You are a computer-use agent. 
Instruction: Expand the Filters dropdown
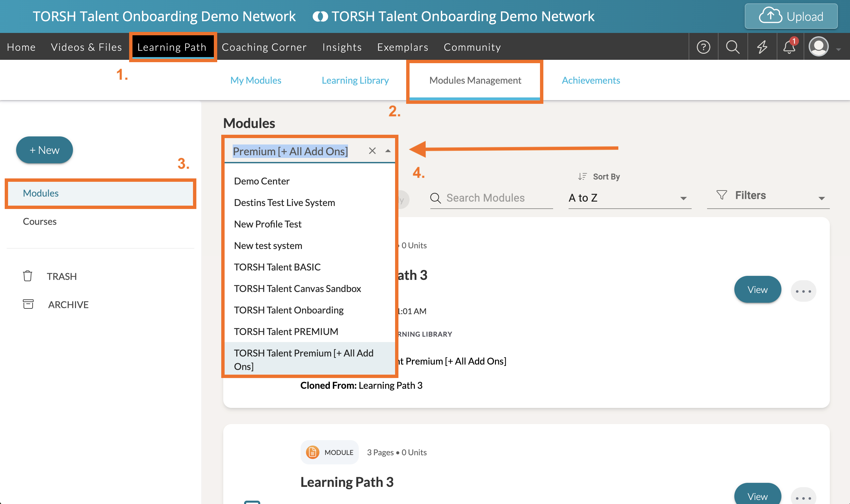click(768, 196)
